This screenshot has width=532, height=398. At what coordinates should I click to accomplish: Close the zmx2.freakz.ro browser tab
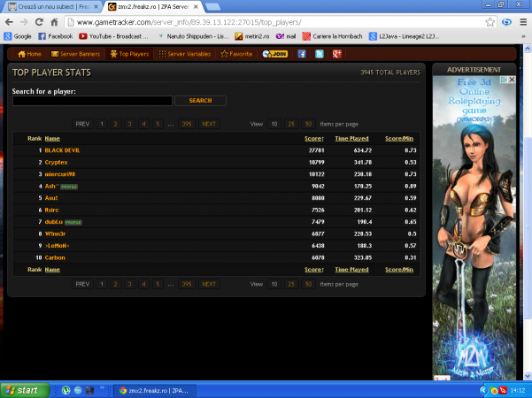click(196, 6)
